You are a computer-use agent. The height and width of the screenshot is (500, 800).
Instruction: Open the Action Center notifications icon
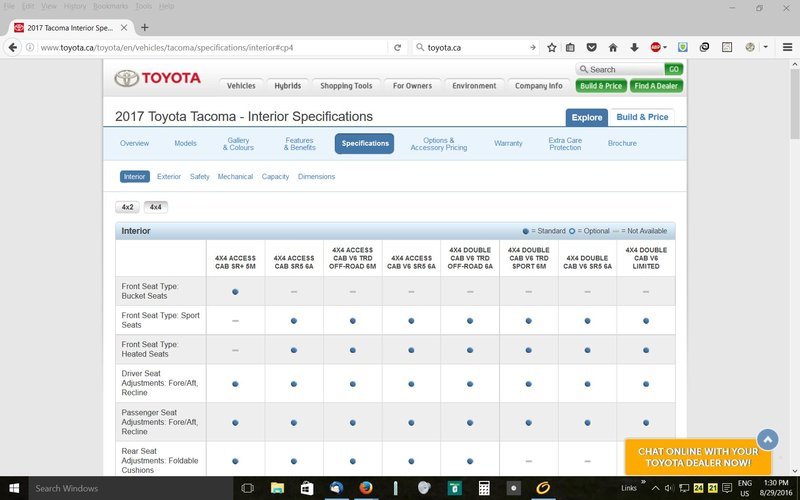(727, 488)
